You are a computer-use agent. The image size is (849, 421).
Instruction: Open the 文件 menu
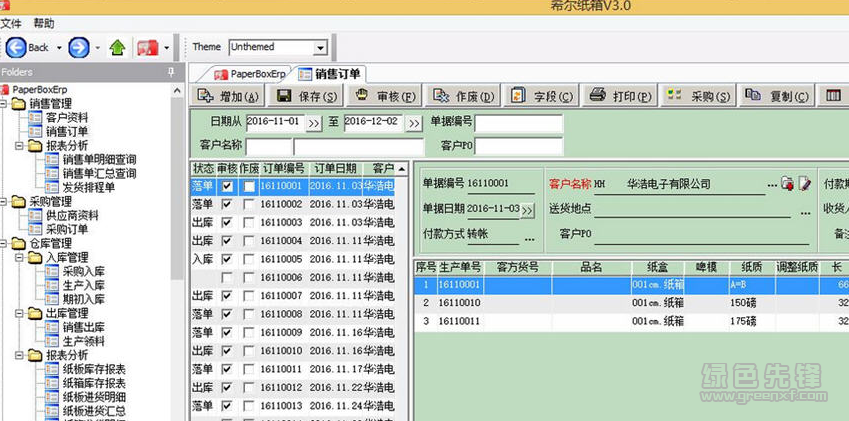point(11,23)
